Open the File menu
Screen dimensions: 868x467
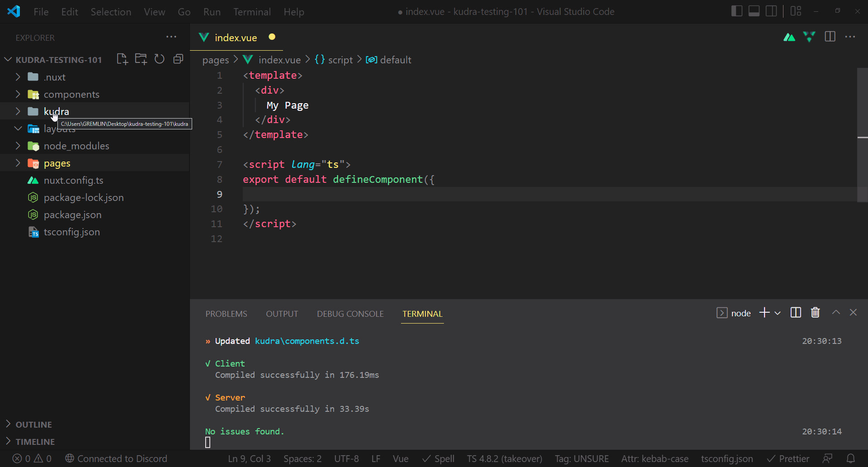41,12
